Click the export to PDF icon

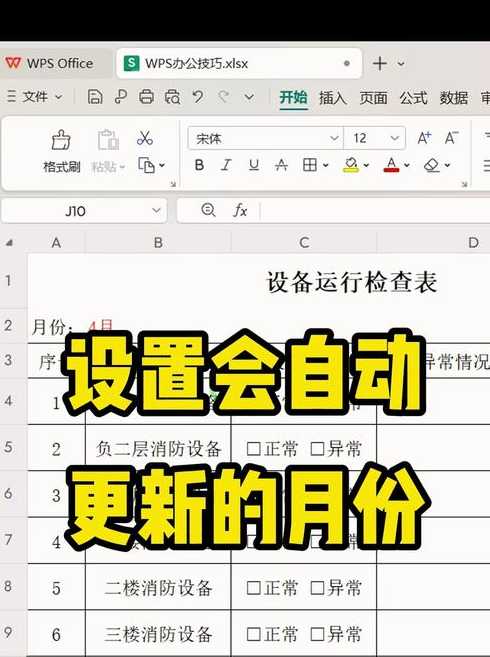click(x=121, y=97)
